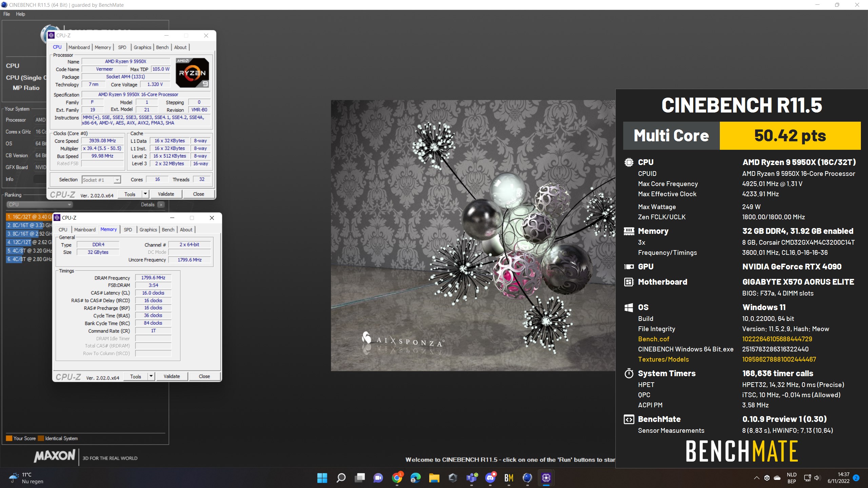868x488 pixels.
Task: Select ranking entry '1. 16C/32T @ 3.40 G'
Action: (x=29, y=217)
